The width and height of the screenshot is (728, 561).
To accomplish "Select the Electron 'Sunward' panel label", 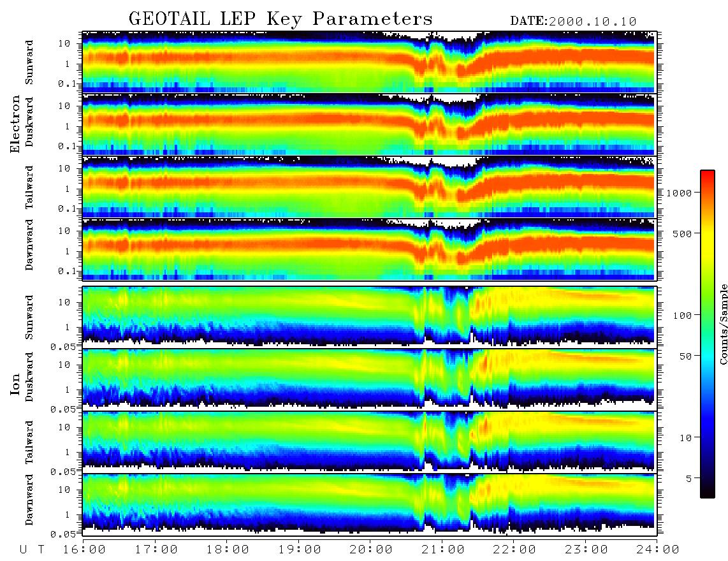I will pyautogui.click(x=29, y=62).
